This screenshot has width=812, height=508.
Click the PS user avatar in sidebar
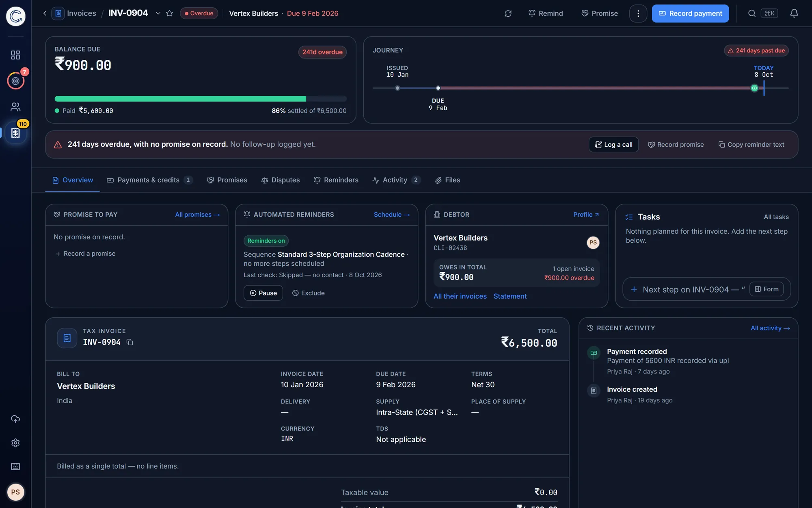tap(15, 492)
